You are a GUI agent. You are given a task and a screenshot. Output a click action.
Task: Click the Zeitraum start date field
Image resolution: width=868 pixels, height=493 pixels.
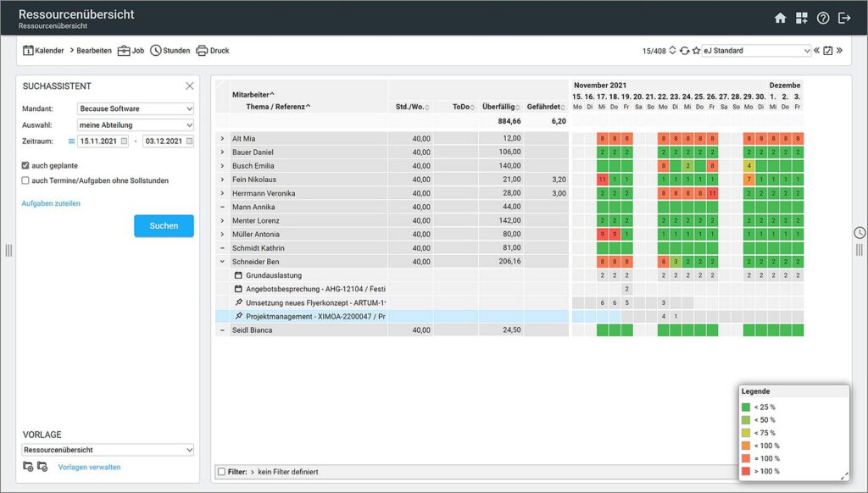(99, 141)
